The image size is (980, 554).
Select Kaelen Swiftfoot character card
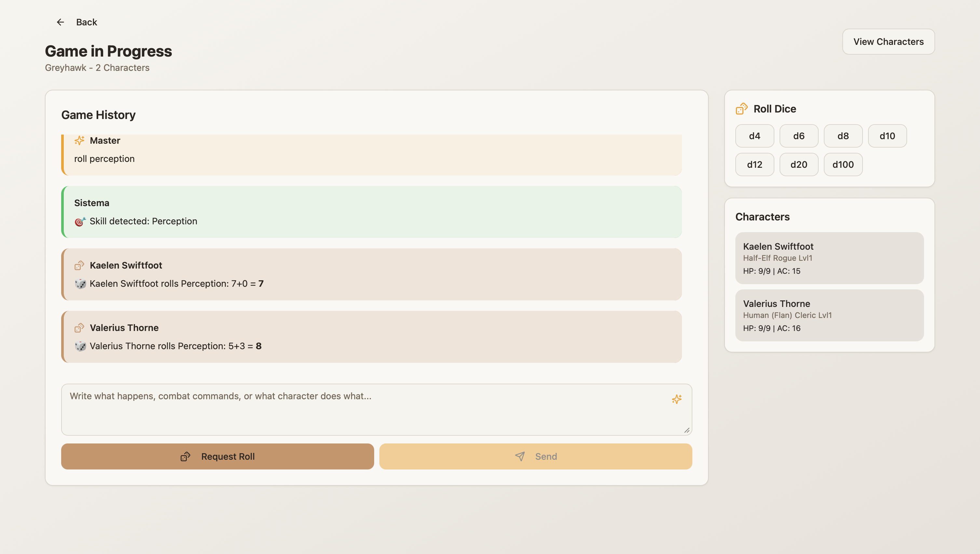pyautogui.click(x=829, y=258)
